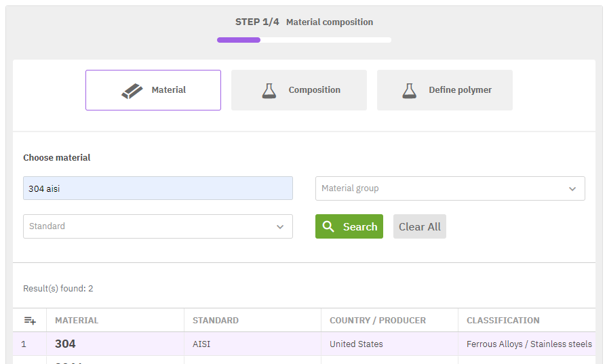Click the United States cell in results
The width and height of the screenshot is (607, 364).
pos(356,344)
